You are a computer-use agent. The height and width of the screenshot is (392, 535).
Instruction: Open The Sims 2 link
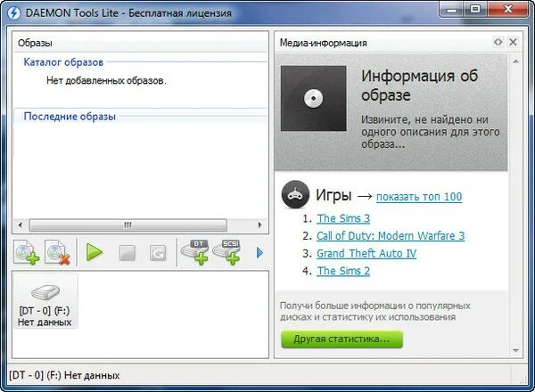click(x=343, y=271)
